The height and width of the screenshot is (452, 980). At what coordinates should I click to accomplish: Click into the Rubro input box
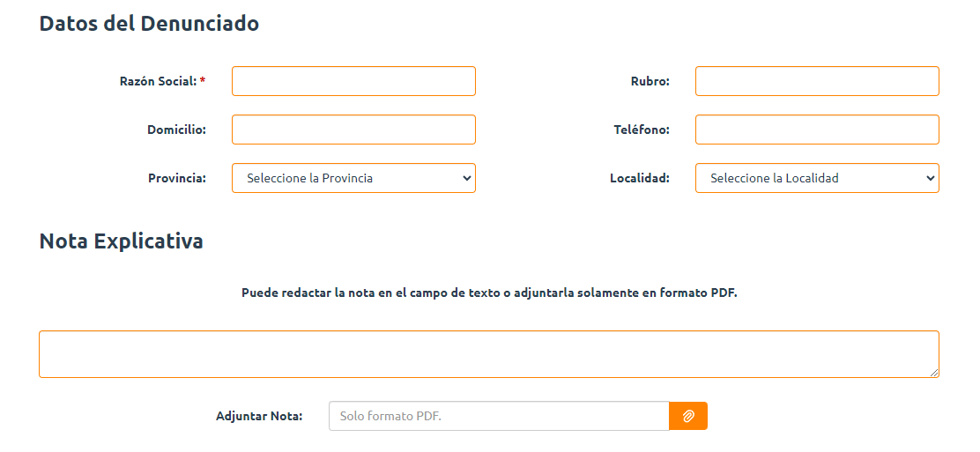817,81
